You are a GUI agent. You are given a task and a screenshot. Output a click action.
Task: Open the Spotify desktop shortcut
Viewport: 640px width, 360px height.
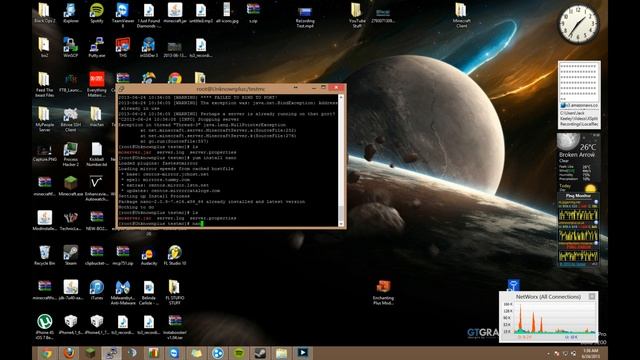(97, 13)
